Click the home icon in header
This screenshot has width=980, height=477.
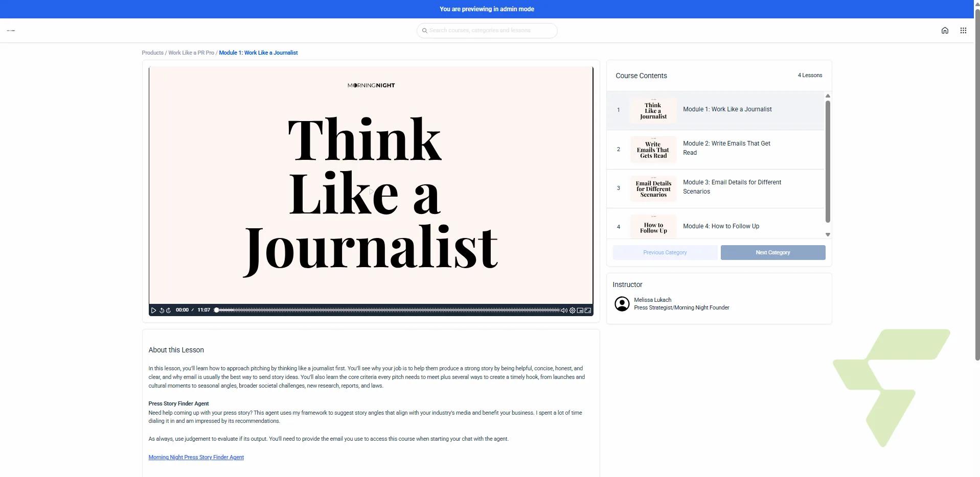point(945,31)
